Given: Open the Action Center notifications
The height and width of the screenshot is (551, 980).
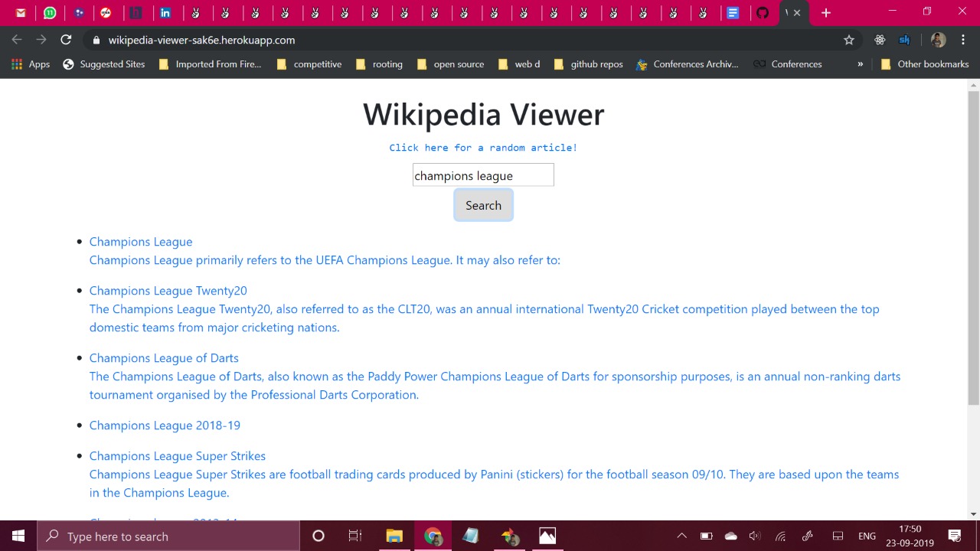Looking at the screenshot, I should click(x=955, y=536).
